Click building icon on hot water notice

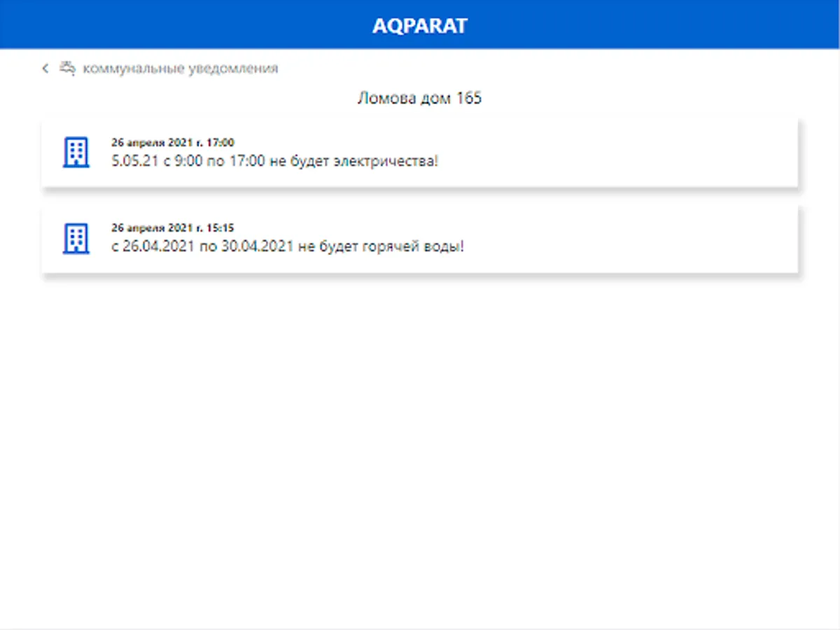pos(76,238)
